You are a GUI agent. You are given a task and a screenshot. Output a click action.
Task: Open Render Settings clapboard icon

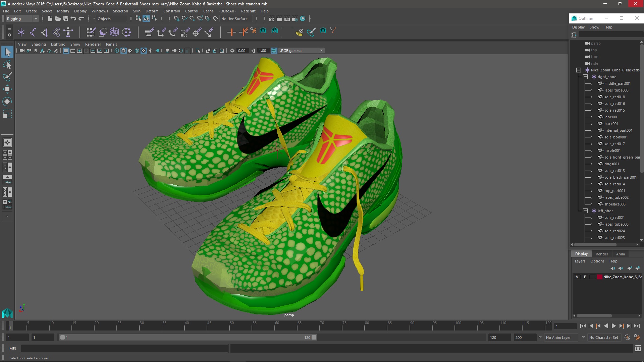click(295, 19)
